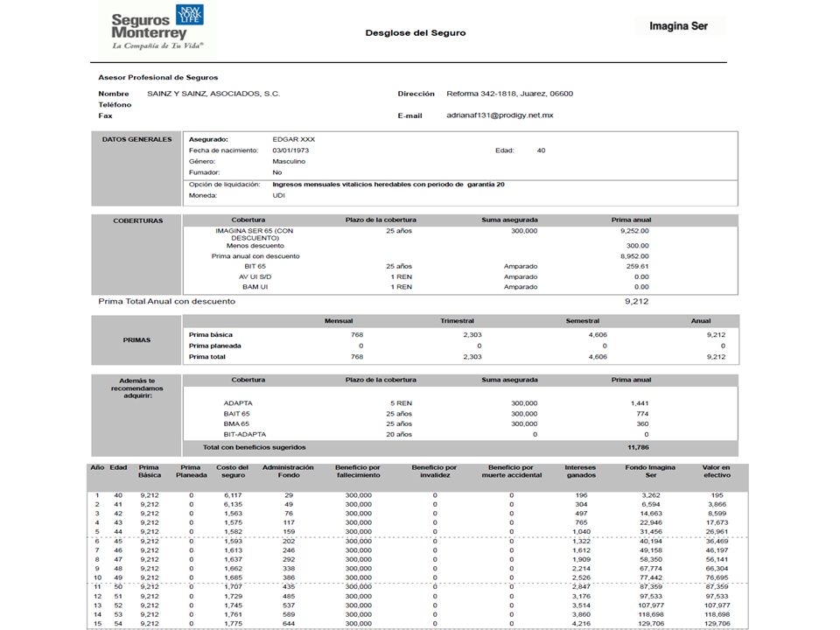Screen dimensions: 840x630
Task: Click the ADAPTA premium "1,441"
Action: [x=640, y=403]
